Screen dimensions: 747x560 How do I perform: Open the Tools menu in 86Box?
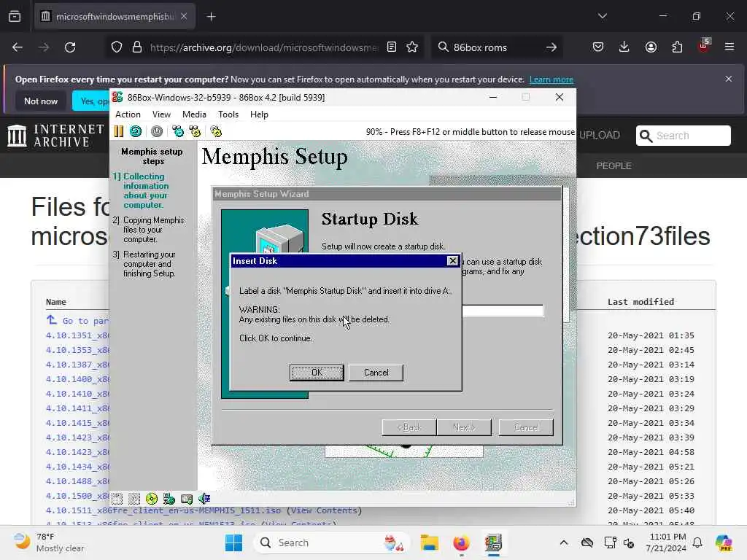[x=228, y=114]
